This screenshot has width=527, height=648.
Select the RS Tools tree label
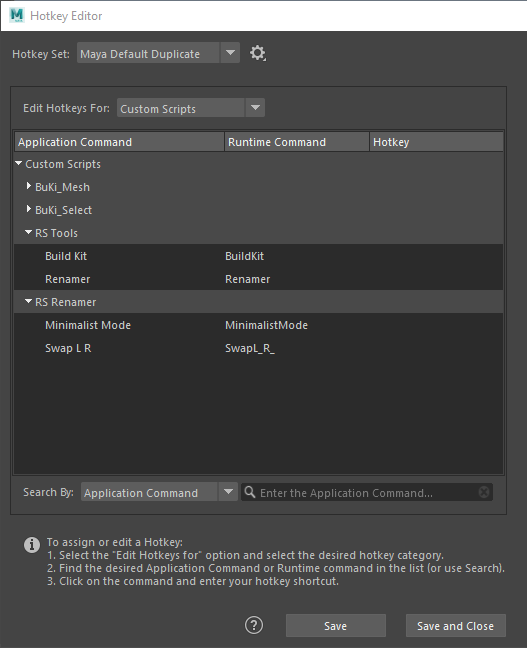click(x=56, y=233)
